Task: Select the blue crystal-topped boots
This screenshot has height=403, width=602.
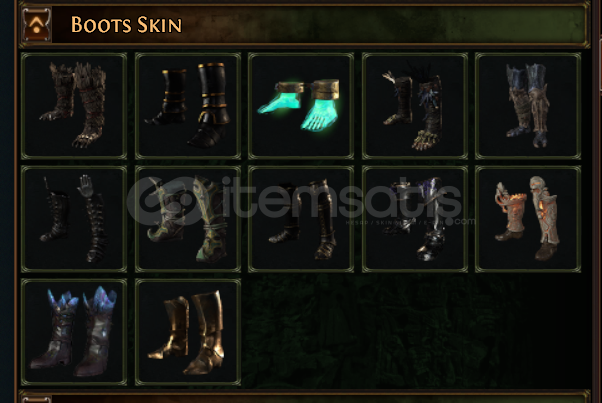Action: coord(74,332)
